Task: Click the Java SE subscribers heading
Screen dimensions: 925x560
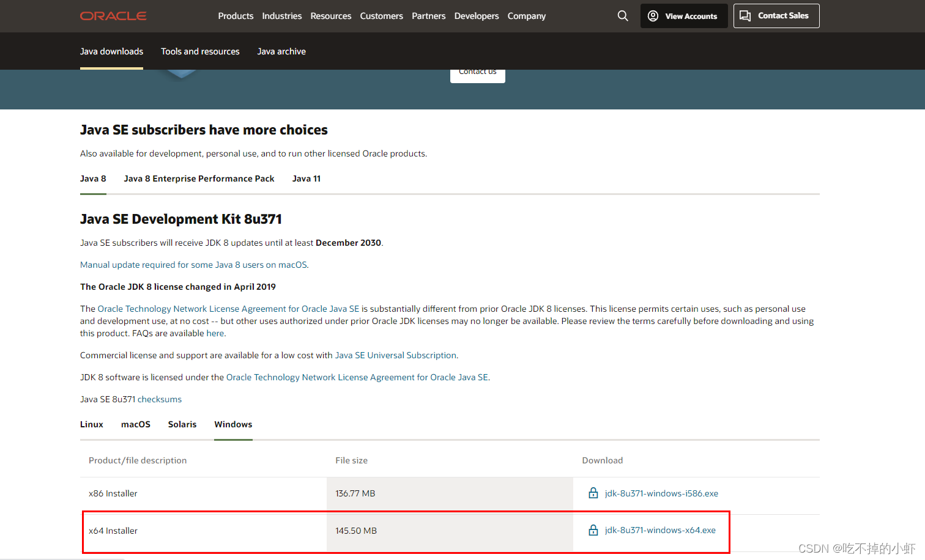Action: [x=204, y=130]
